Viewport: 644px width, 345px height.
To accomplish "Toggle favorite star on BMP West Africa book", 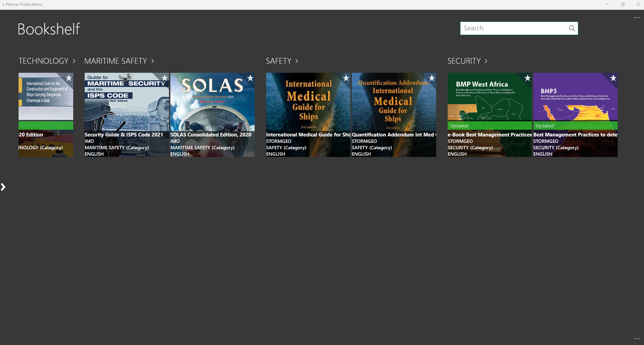I will [x=528, y=78].
